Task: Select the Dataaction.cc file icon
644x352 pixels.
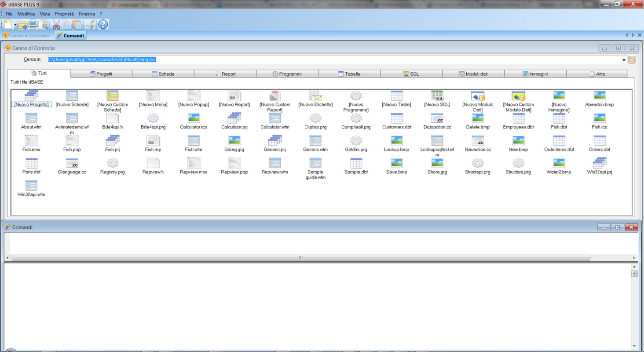Action: coord(437,118)
